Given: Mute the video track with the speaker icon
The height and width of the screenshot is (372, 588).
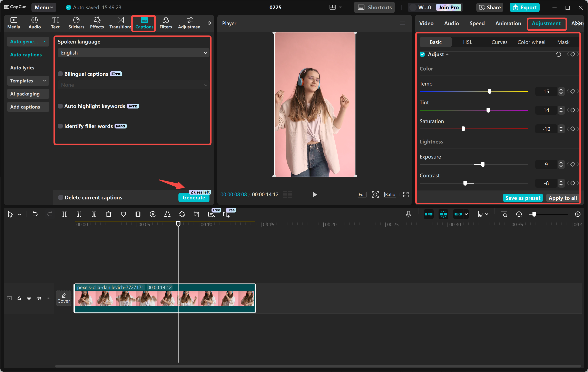Looking at the screenshot, I should [x=39, y=298].
